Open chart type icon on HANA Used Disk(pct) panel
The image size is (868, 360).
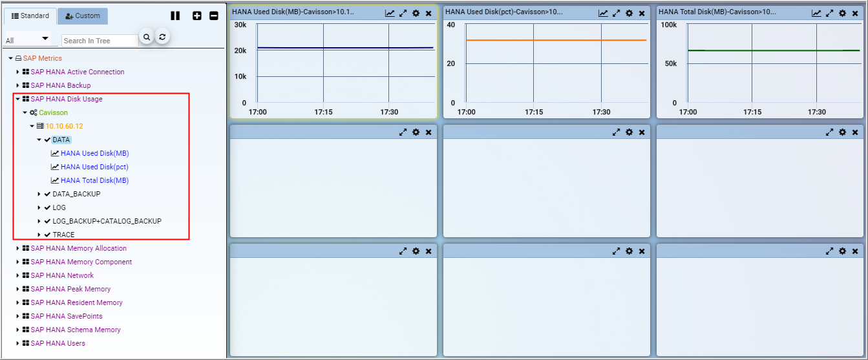pyautogui.click(x=604, y=13)
